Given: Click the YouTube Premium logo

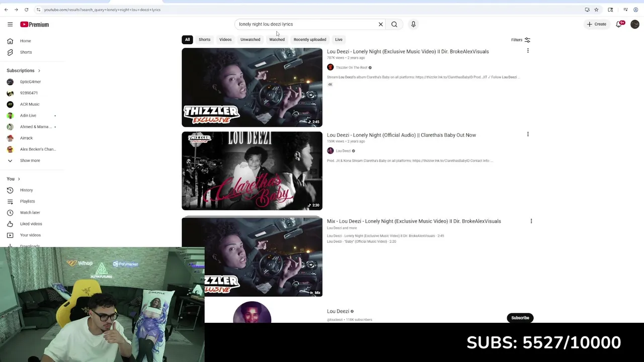Looking at the screenshot, I should coord(34,24).
